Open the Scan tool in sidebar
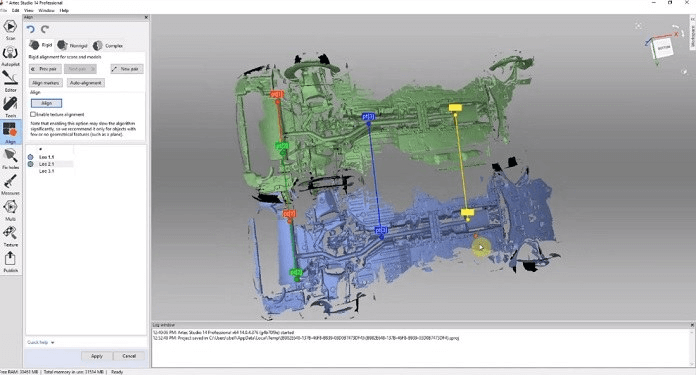The width and height of the screenshot is (696, 375). [x=10, y=29]
